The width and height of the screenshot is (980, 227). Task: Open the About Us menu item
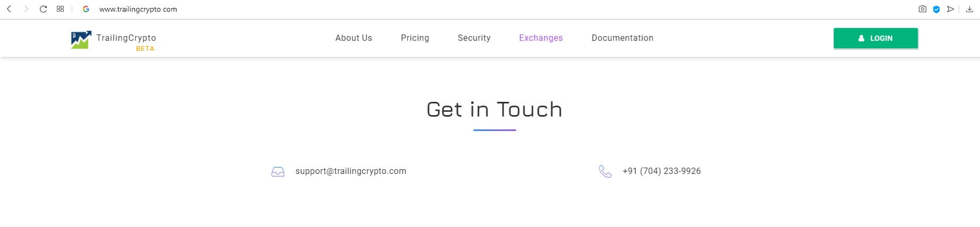[353, 38]
